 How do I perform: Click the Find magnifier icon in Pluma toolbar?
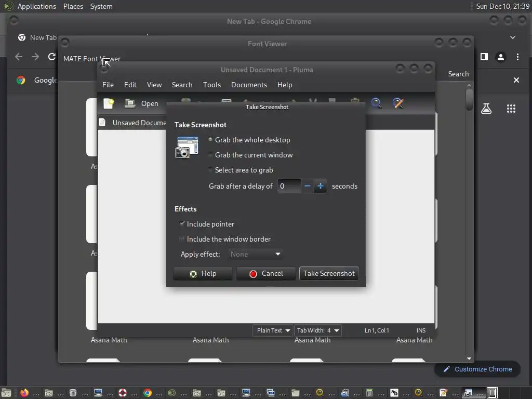click(x=376, y=103)
